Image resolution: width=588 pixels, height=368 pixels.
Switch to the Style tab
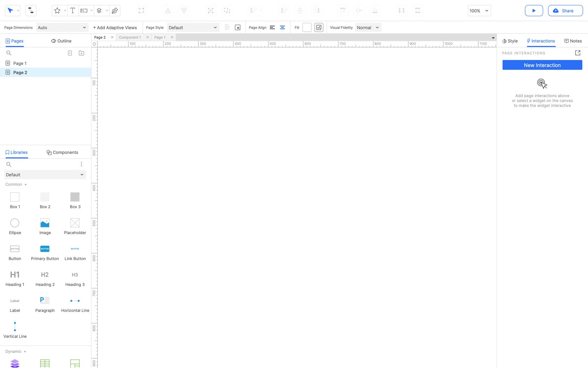tap(510, 41)
